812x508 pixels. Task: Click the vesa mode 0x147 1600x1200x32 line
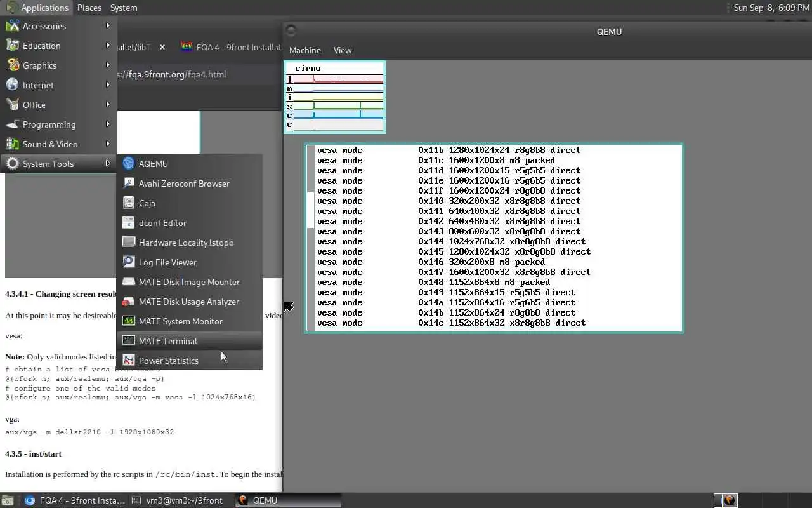click(x=454, y=272)
